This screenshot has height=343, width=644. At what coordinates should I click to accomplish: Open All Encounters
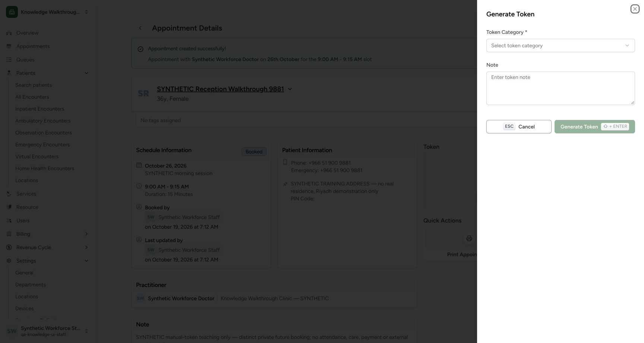[x=32, y=97]
